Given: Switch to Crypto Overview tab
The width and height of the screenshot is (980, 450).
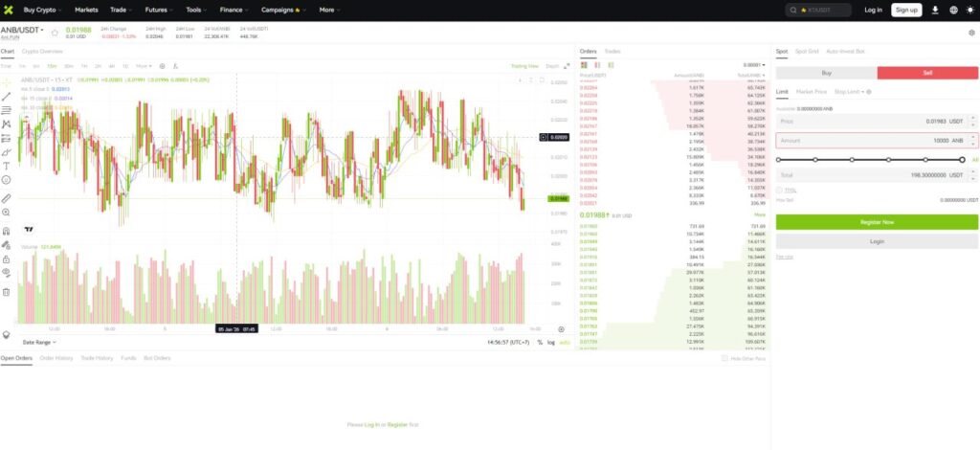Looking at the screenshot, I should coord(42,52).
